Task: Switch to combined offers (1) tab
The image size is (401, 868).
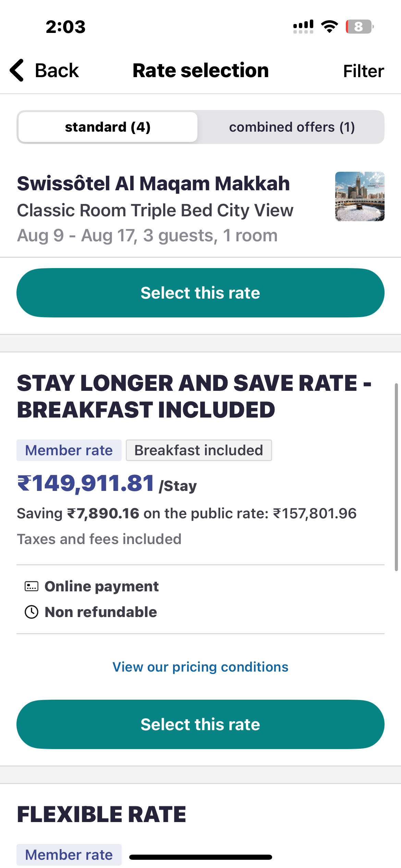Action: coord(292,127)
